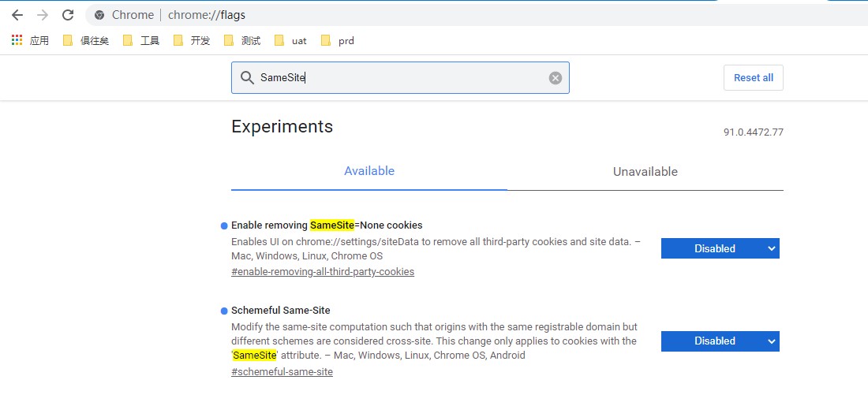Image resolution: width=868 pixels, height=406 pixels.
Task: Clear the SameSite search text
Action: pyautogui.click(x=556, y=77)
